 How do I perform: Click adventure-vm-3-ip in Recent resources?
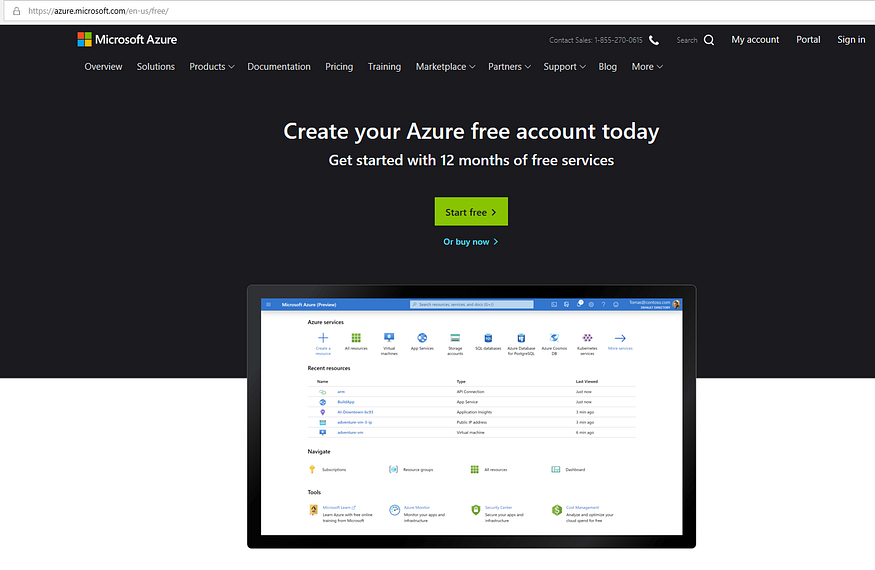(x=354, y=422)
